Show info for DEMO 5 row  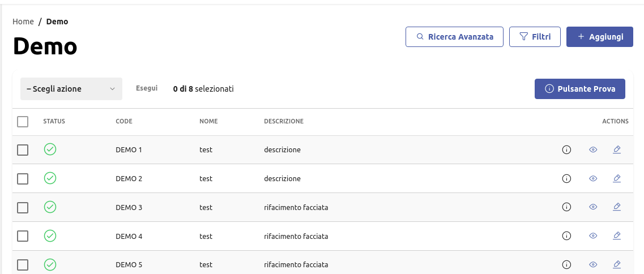pyautogui.click(x=566, y=264)
